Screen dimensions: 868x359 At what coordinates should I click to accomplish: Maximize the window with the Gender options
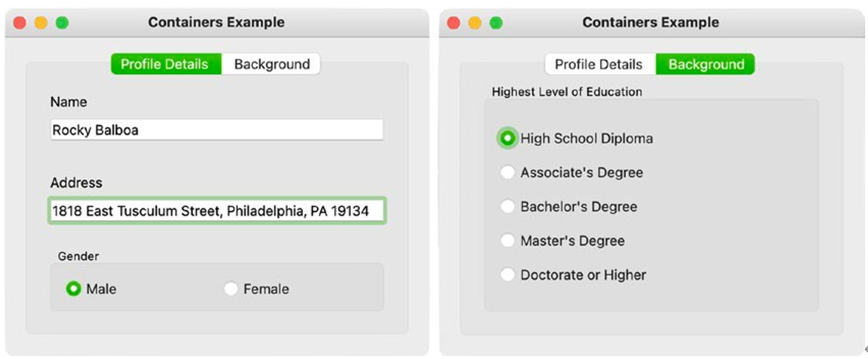pos(62,23)
